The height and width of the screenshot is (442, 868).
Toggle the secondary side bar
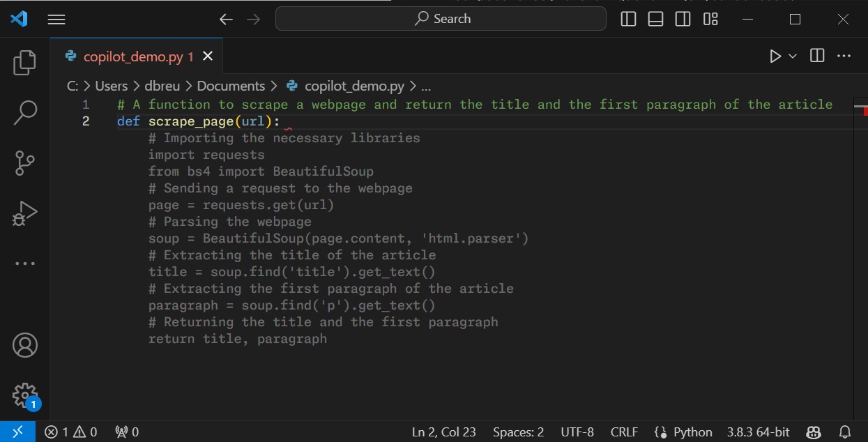click(682, 19)
